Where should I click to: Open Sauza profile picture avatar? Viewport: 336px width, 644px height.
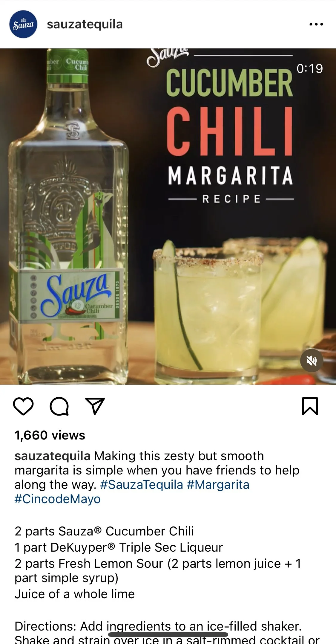23,24
